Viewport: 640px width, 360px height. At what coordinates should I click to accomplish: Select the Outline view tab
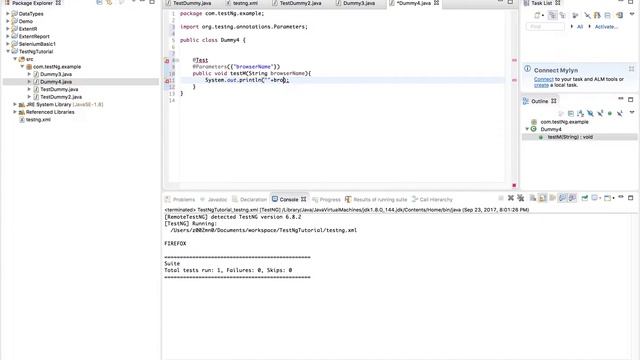click(540, 101)
